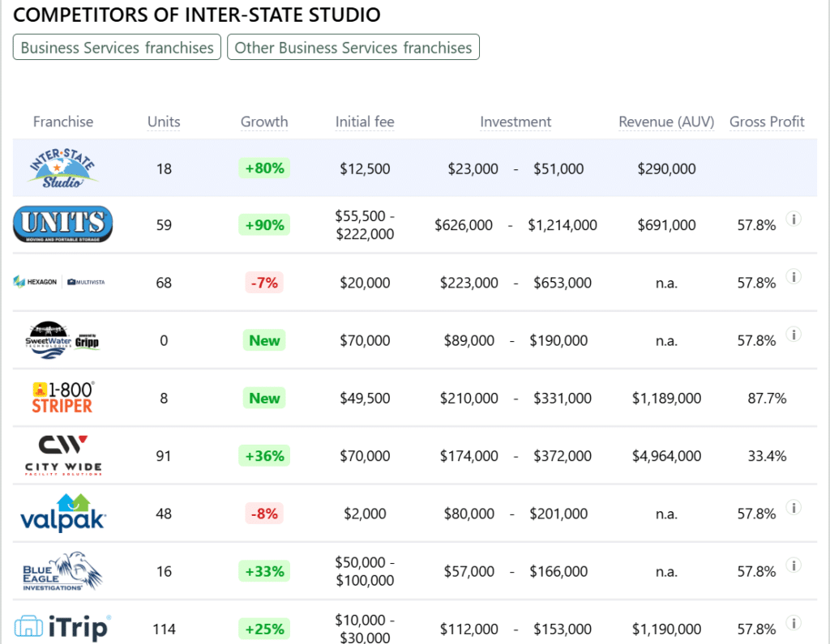Open the City Wide franchise logo
The width and height of the screenshot is (830, 644).
point(63,455)
